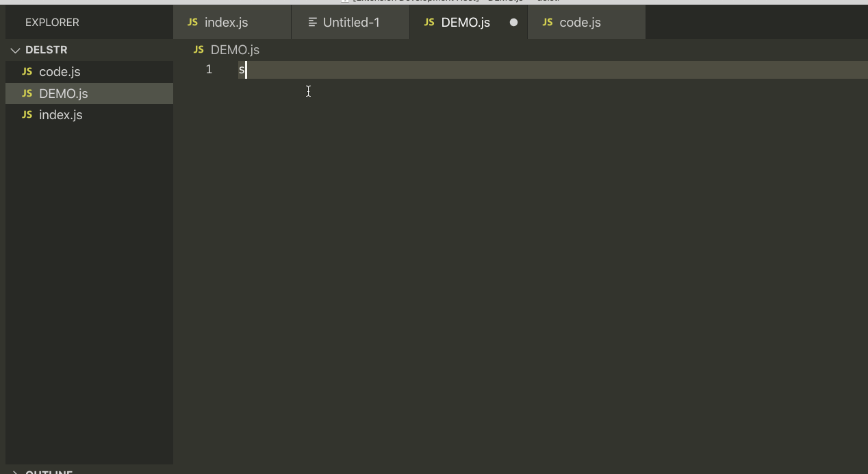868x474 pixels.
Task: Open code.js in the explorer
Action: click(x=89, y=72)
